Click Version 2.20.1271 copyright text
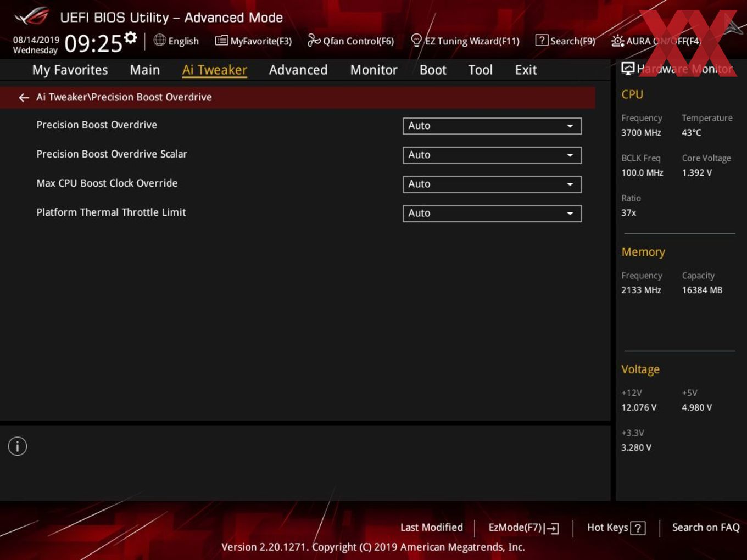The width and height of the screenshot is (747, 560). click(x=373, y=547)
